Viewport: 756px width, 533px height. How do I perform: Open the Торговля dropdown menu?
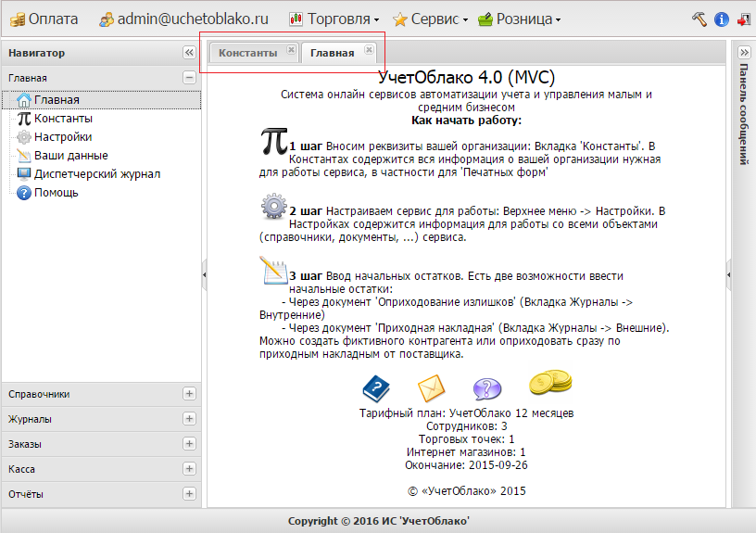[334, 19]
